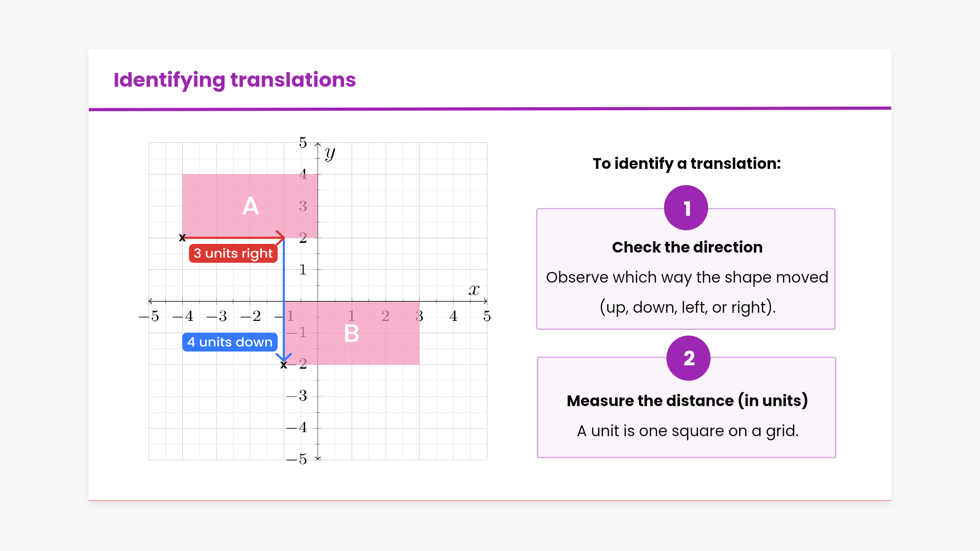Select the "Identifying translations" slide title
980x551 pixels.
click(x=234, y=80)
